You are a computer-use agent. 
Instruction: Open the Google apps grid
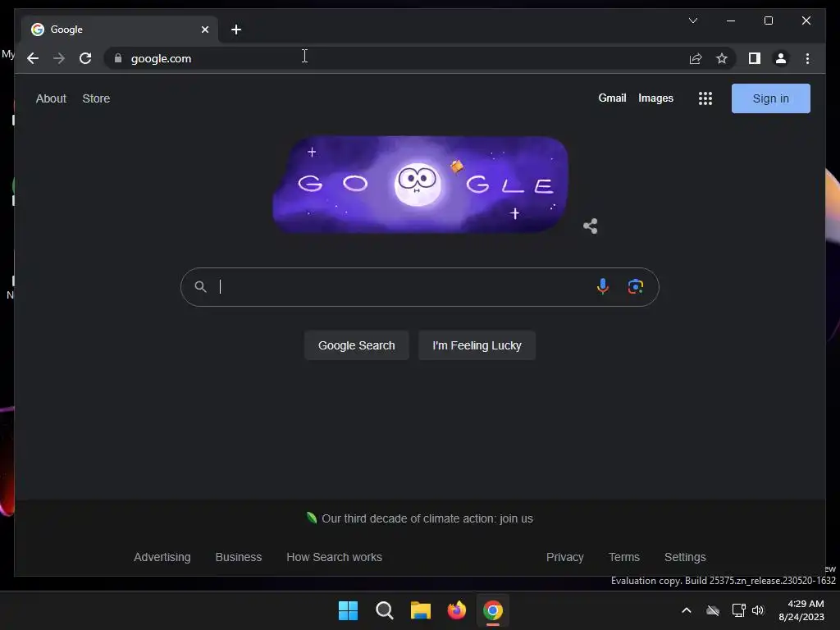coord(705,98)
